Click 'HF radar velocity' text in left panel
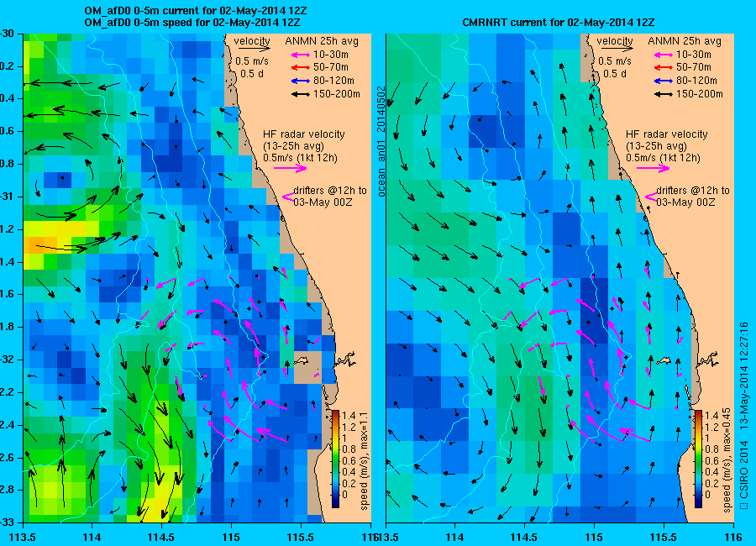756x546 pixels. (x=304, y=134)
